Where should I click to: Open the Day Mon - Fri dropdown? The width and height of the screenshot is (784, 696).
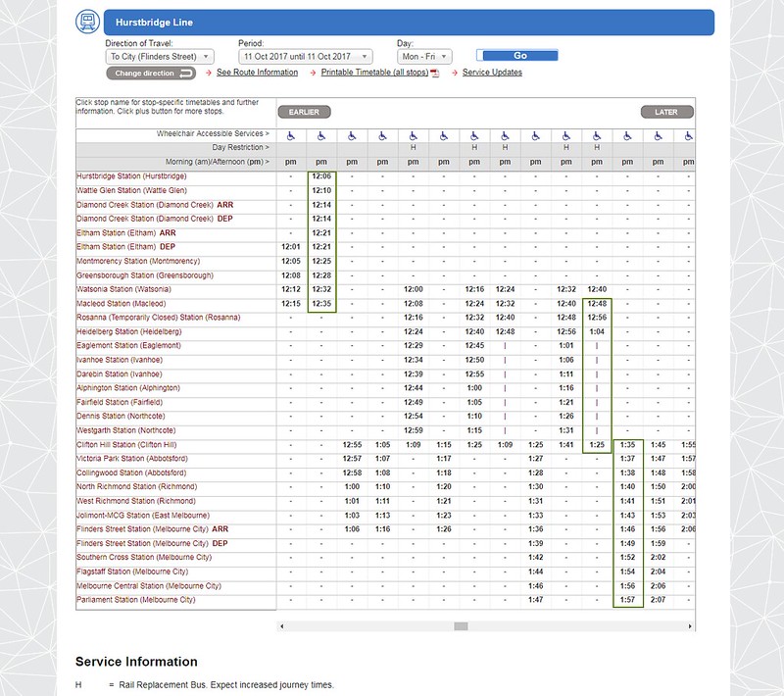(x=424, y=57)
